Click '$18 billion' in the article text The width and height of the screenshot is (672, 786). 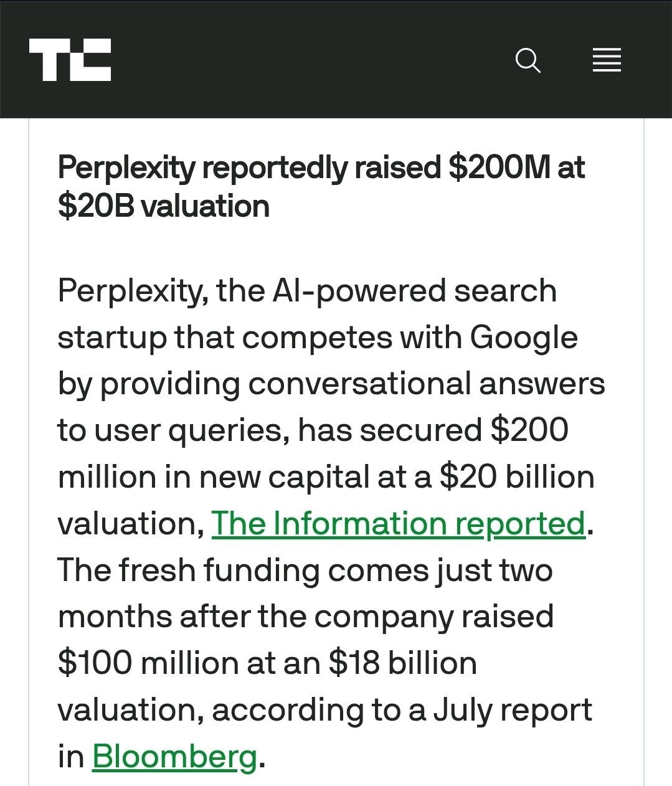tap(402, 663)
